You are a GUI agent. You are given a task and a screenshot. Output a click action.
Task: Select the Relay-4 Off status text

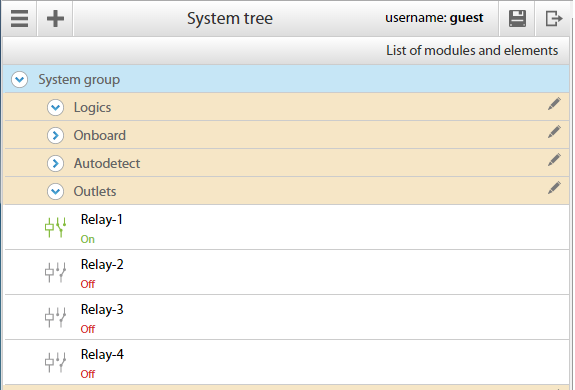click(x=88, y=374)
